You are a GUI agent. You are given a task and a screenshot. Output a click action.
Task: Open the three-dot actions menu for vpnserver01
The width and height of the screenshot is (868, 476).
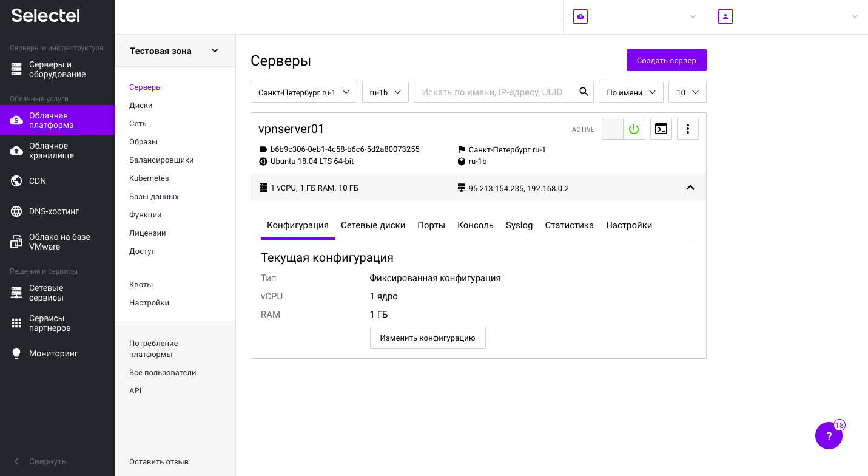(x=687, y=128)
